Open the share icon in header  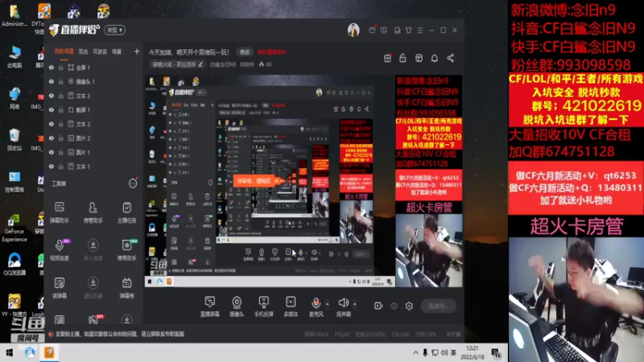[451, 58]
